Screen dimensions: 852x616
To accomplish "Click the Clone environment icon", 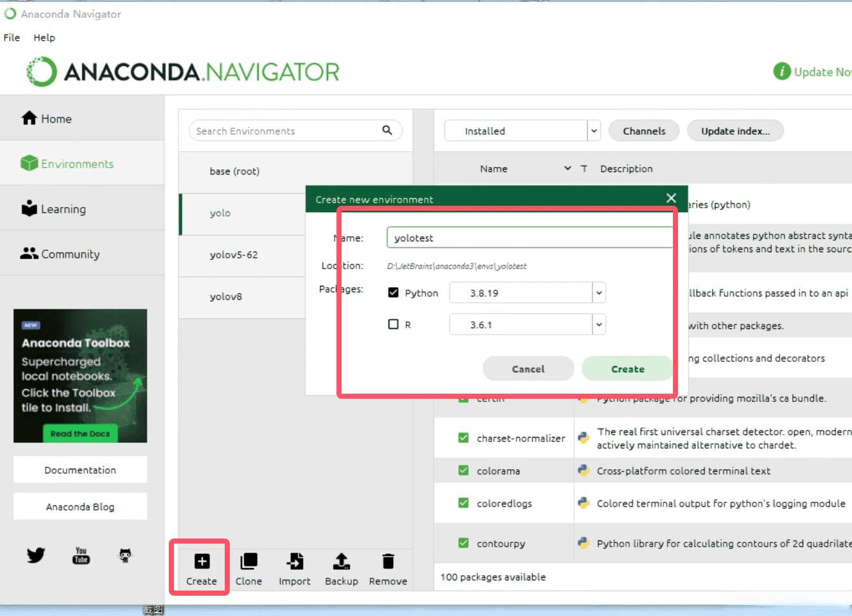I will coord(248,561).
